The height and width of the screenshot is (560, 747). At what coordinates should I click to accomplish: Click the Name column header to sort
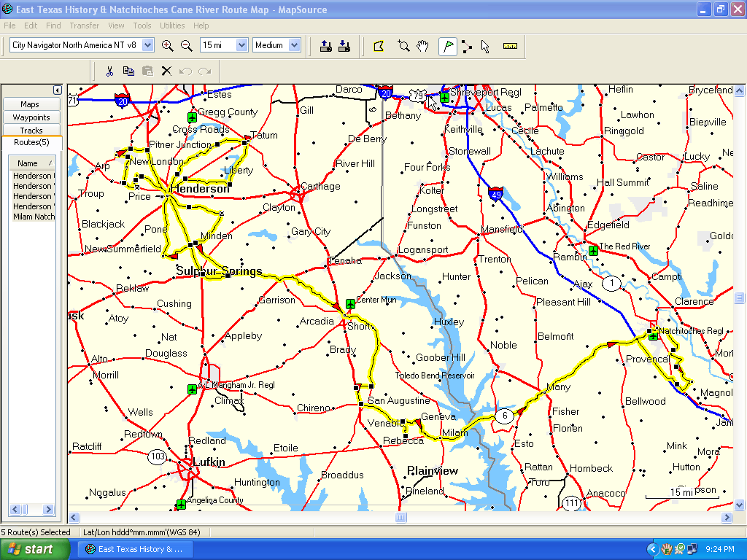tap(28, 163)
